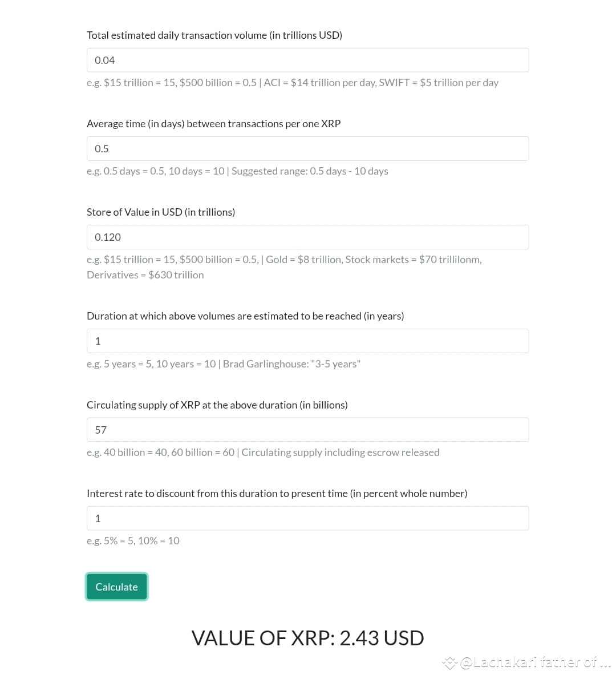This screenshot has width=616, height=675.
Task: Select the daily transaction volume input field
Action: click(x=308, y=60)
